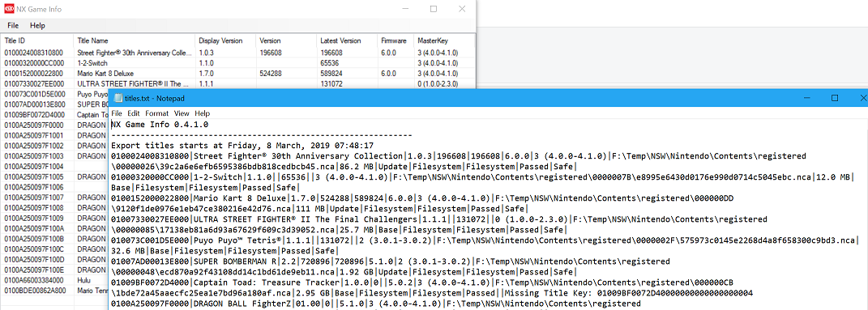Maximize the NX Game Info window
The image size is (868, 310).
coord(434,9)
